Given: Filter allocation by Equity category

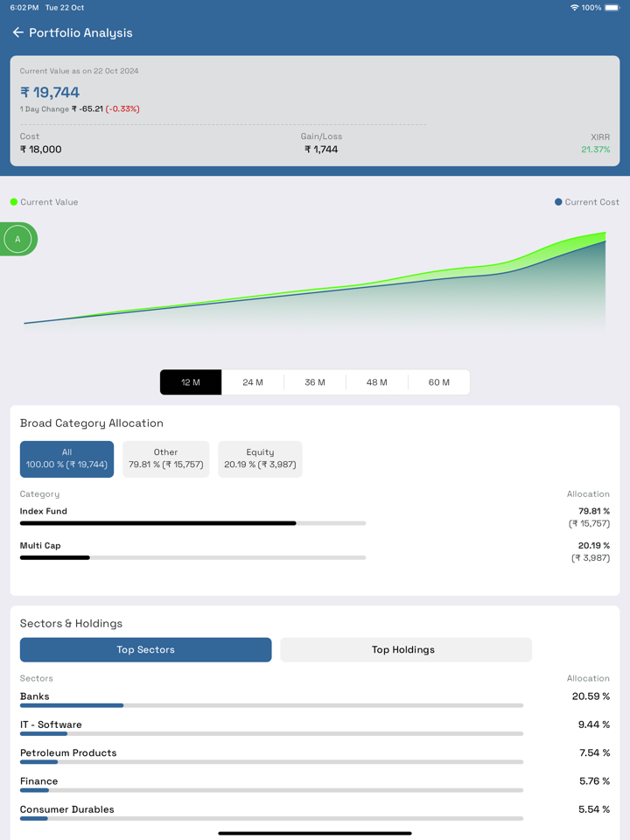Looking at the screenshot, I should click(x=260, y=458).
